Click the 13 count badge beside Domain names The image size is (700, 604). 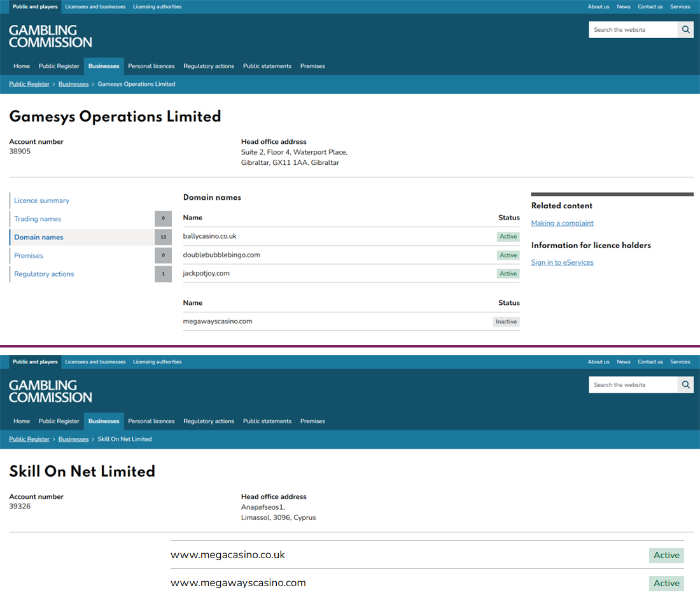164,237
